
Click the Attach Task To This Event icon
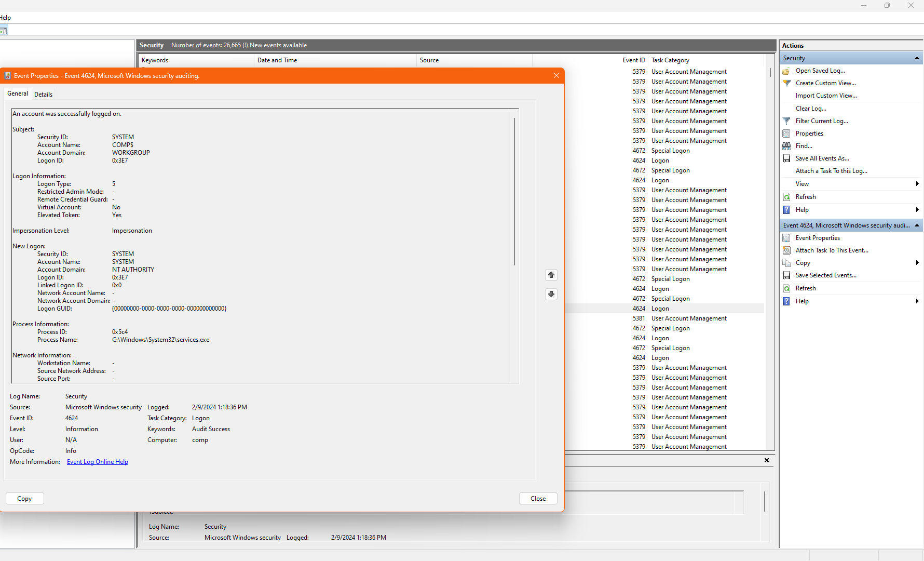786,250
